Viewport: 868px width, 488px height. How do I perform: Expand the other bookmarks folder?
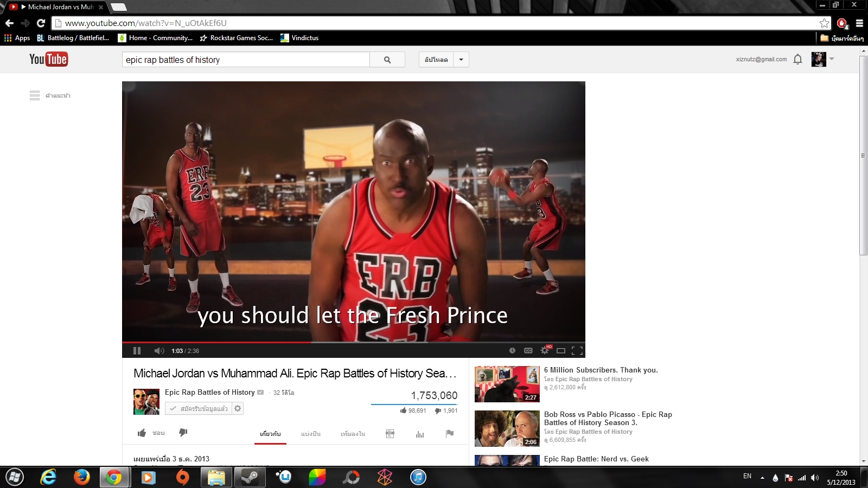(842, 38)
